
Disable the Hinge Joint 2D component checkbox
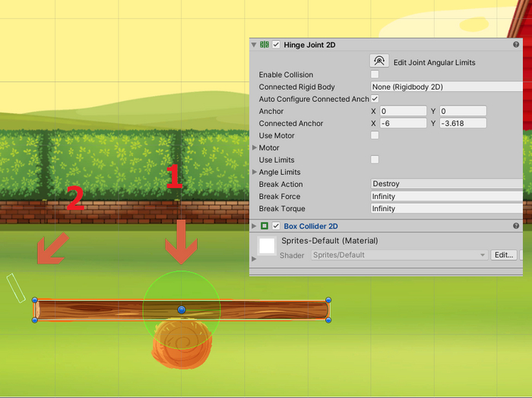tap(276, 45)
